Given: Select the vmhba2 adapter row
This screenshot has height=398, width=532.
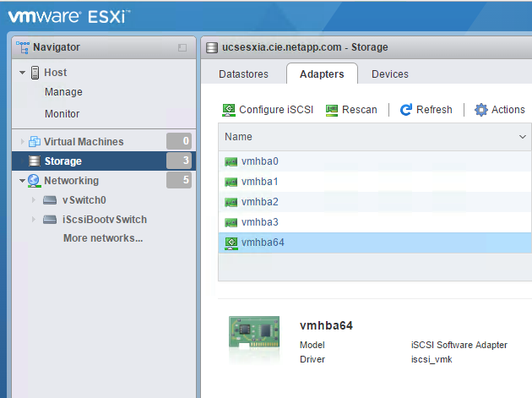Looking at the screenshot, I should (375, 202).
